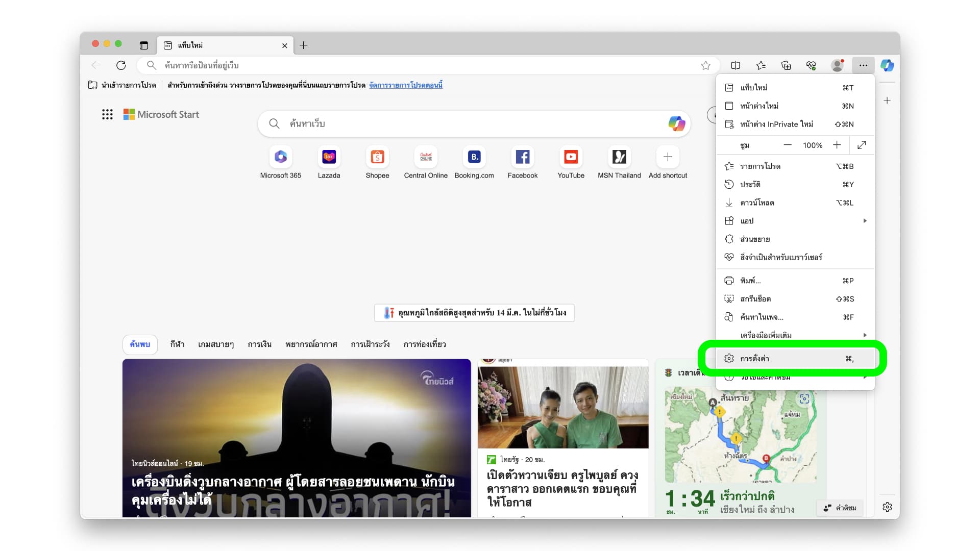980x551 pixels.
Task: Click the Lazada shortcut icon
Action: click(329, 157)
